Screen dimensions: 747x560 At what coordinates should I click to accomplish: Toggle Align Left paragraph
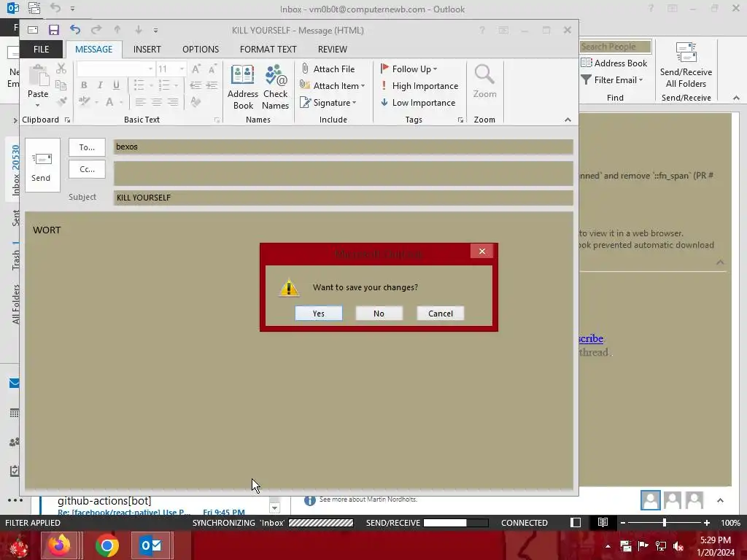click(140, 102)
